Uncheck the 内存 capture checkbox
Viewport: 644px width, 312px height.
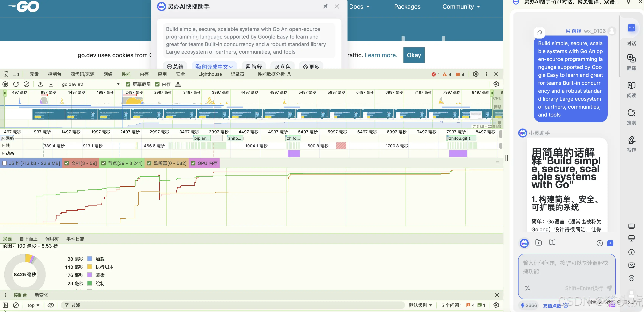pos(157,84)
